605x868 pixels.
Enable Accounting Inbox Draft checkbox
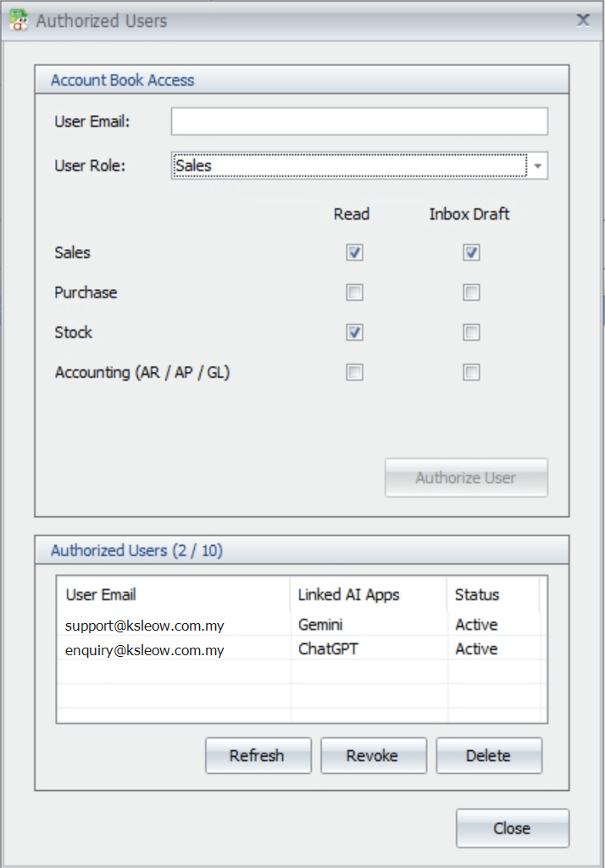click(471, 372)
